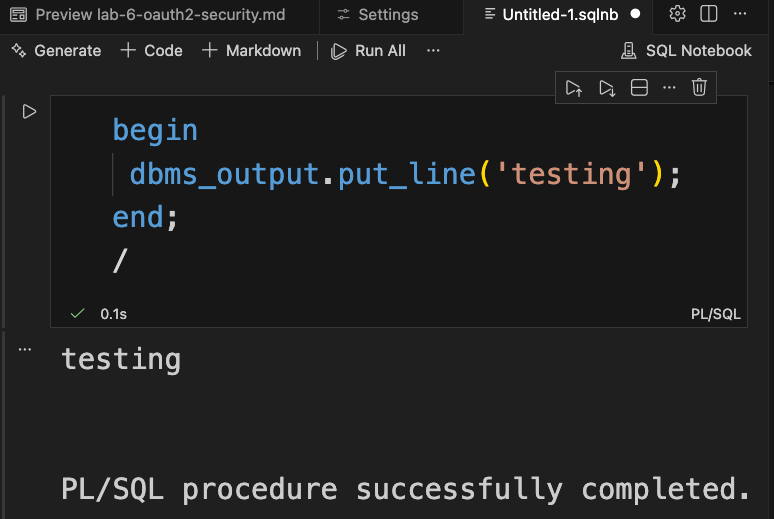Click Run All to execute notebook
Screen dimensions: 774x519
pos(368,50)
